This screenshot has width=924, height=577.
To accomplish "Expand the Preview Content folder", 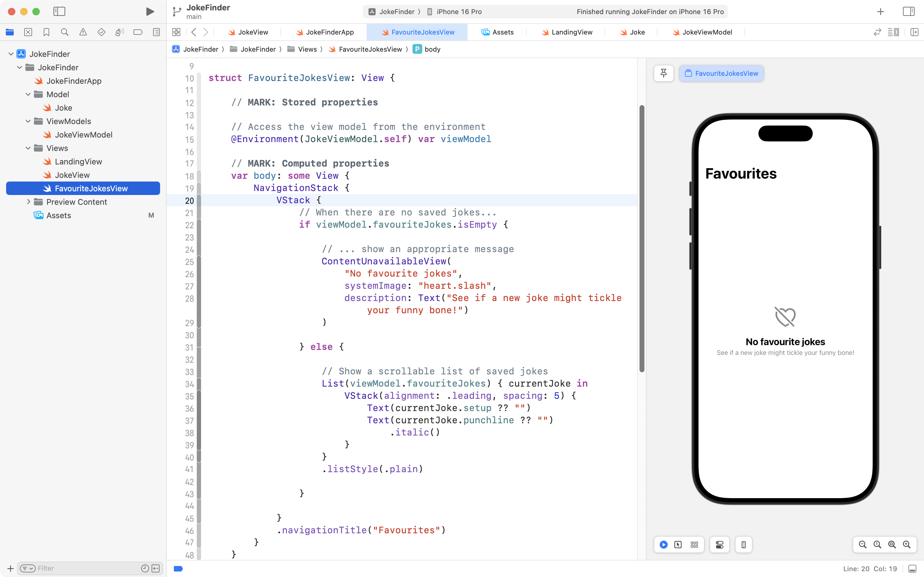I will pos(28,202).
